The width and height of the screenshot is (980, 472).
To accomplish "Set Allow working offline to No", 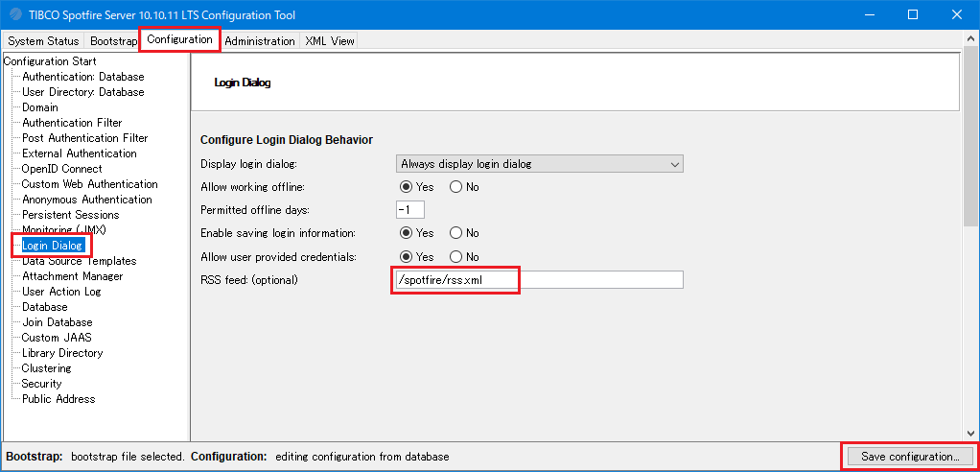I will click(x=455, y=186).
